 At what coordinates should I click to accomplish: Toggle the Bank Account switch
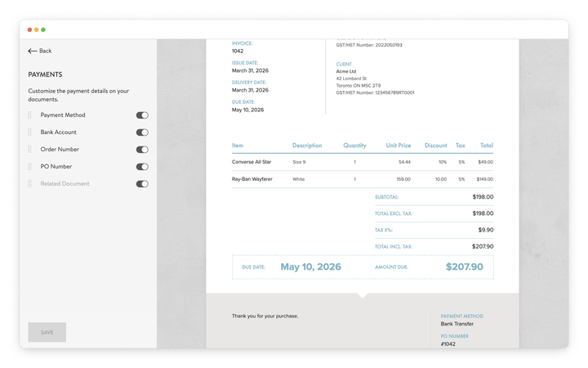(142, 132)
